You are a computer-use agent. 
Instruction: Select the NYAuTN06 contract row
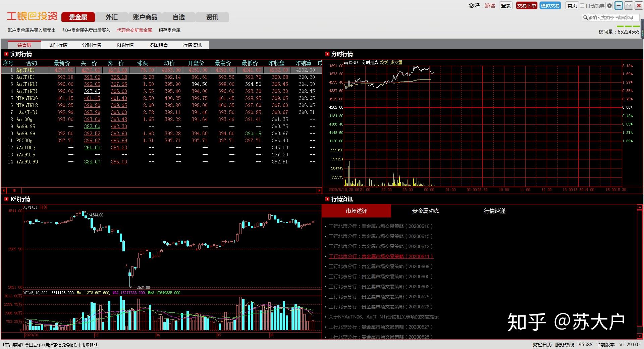[x=162, y=98]
